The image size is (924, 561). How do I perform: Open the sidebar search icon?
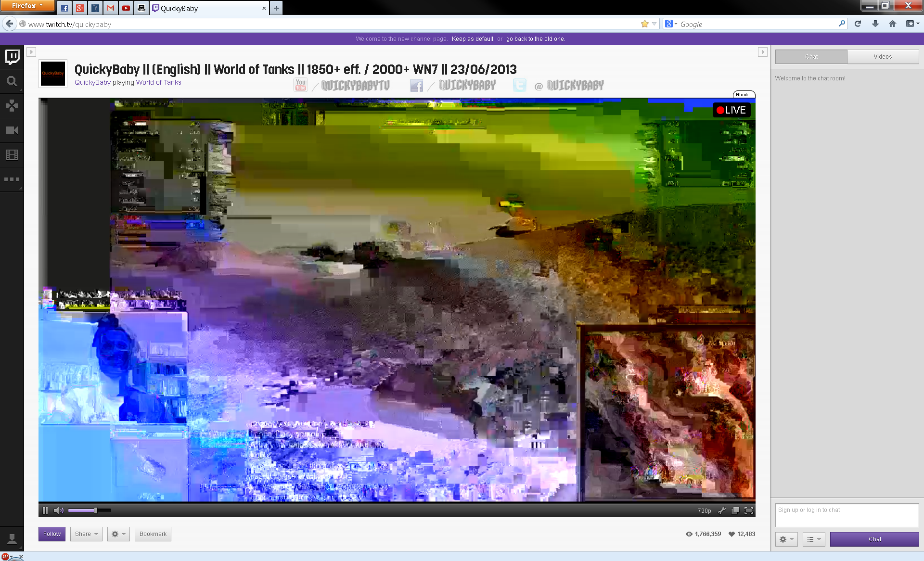point(12,81)
